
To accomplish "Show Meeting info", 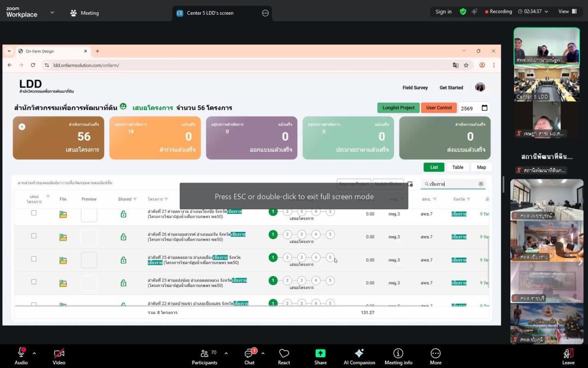I will [x=398, y=356].
